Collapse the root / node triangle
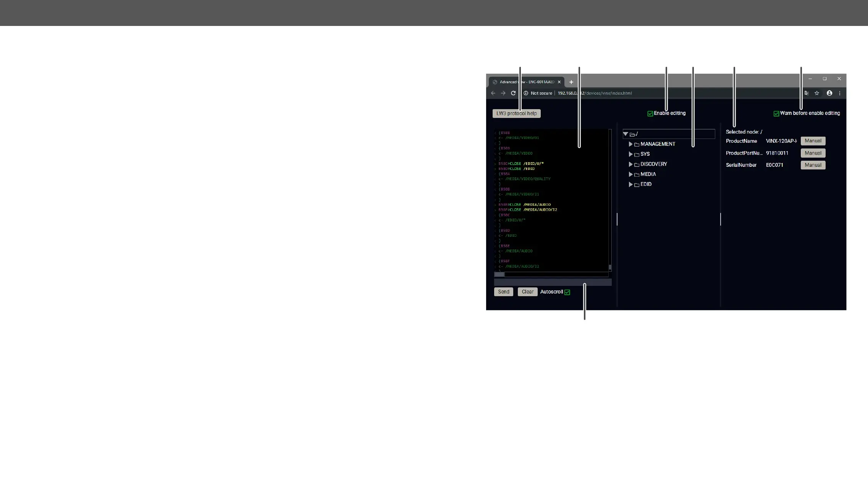The width and height of the screenshot is (868, 487). coord(626,134)
